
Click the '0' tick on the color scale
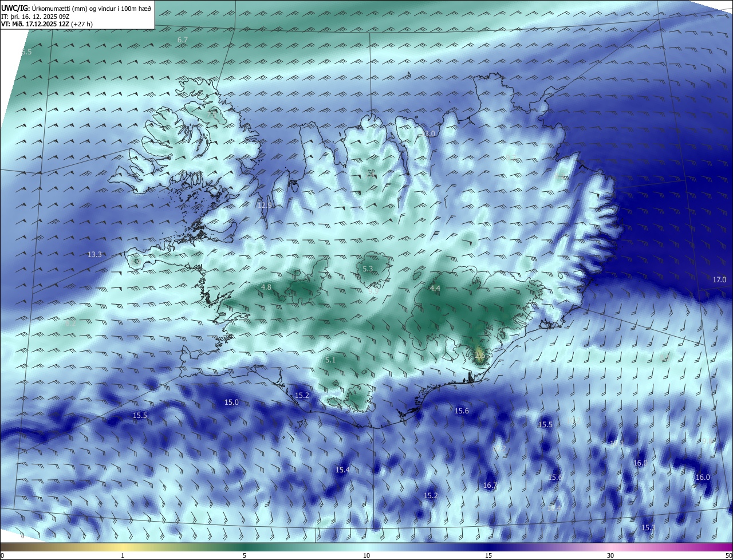[2, 555]
